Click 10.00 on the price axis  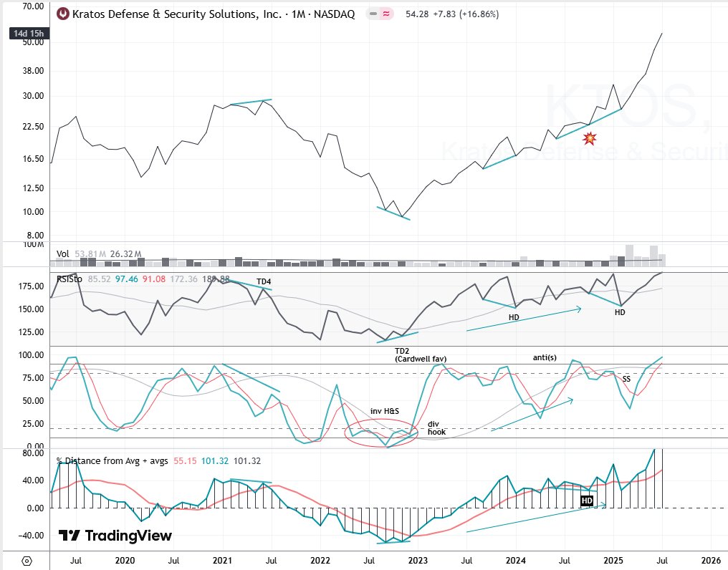point(34,212)
